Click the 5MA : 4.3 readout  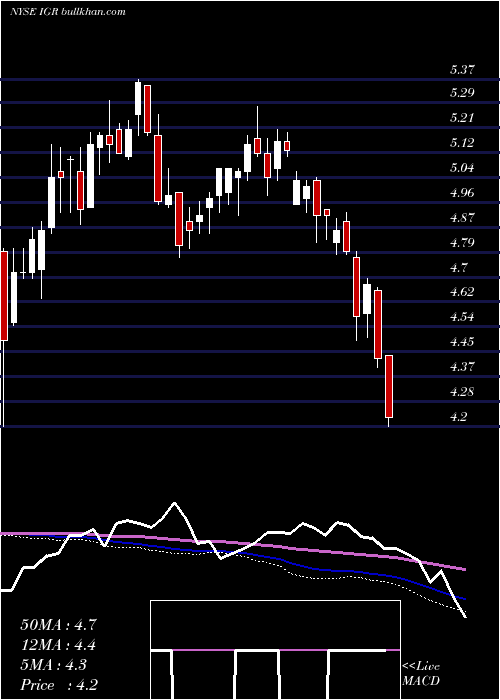(x=54, y=665)
